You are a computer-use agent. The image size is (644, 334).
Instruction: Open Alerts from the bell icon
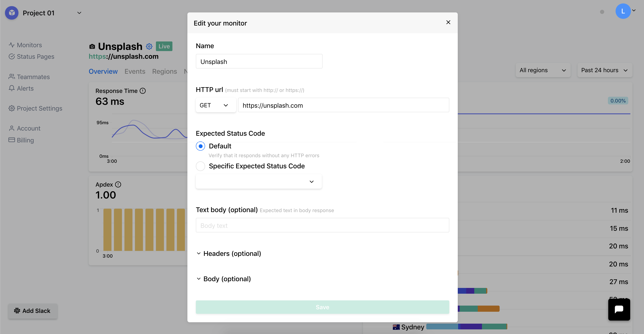(x=12, y=88)
